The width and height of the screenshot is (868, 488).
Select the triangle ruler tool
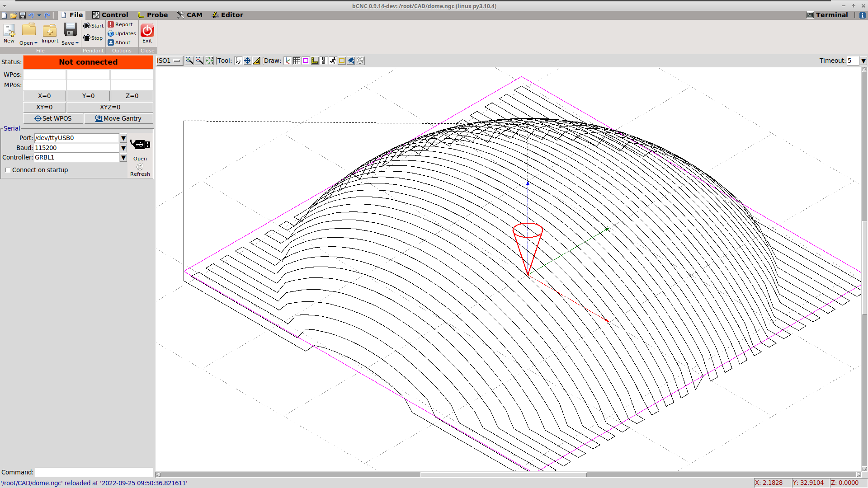pyautogui.click(x=256, y=61)
